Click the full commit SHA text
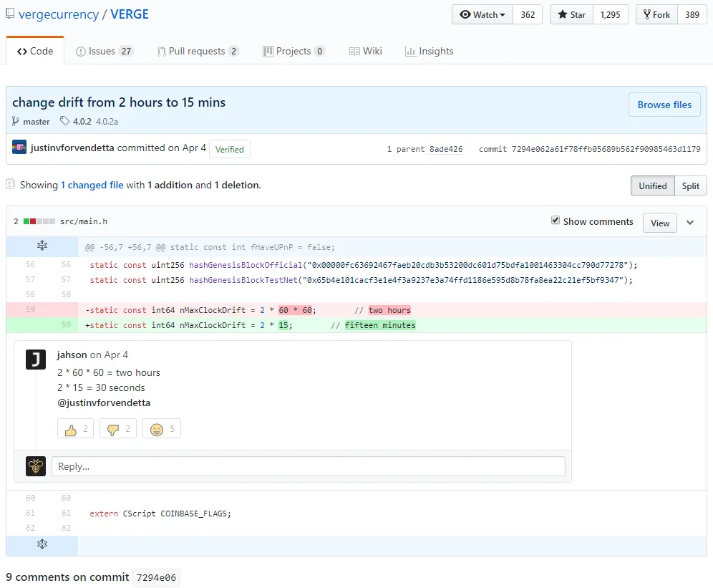Viewport: 713px width, 588px height. click(x=606, y=149)
